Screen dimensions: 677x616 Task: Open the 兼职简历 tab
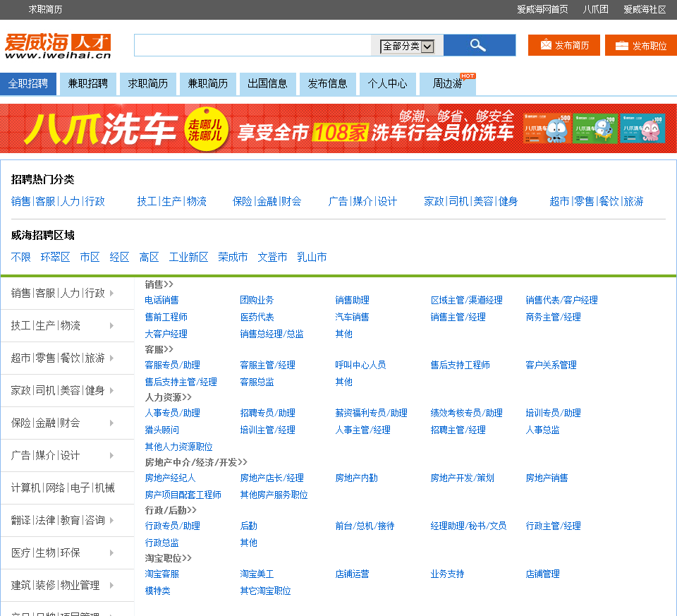(208, 83)
